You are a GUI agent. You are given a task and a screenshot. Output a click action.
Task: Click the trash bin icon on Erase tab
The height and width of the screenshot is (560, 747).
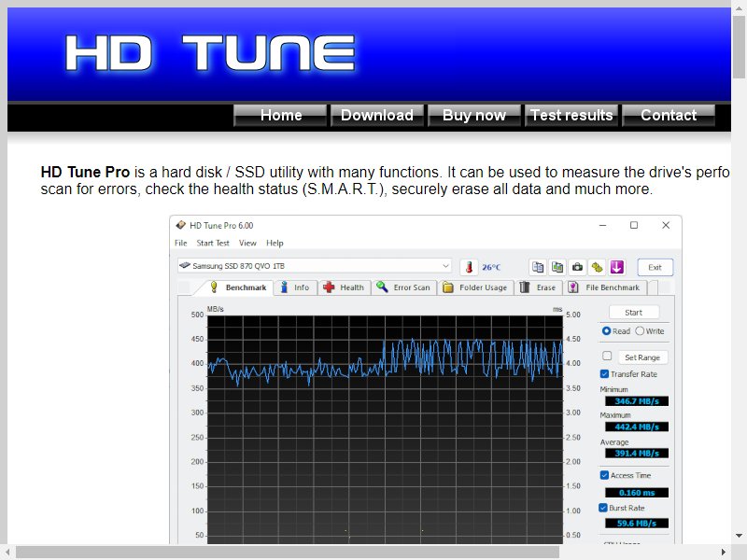point(525,287)
